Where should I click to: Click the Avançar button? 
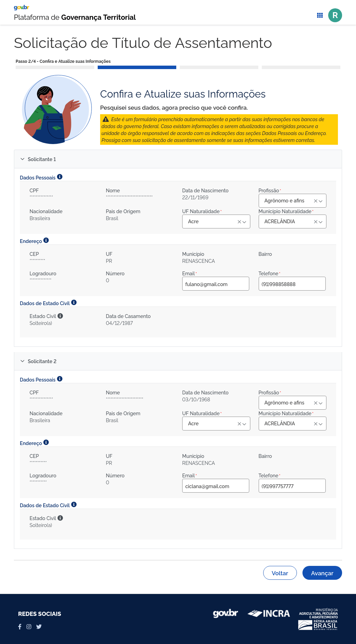coord(322,573)
